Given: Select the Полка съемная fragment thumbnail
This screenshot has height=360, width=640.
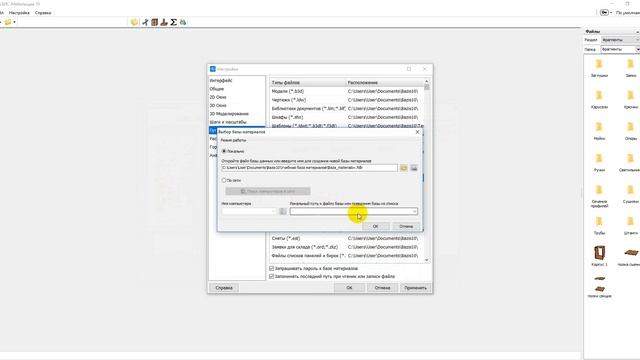Looking at the screenshot, I should (629, 257).
